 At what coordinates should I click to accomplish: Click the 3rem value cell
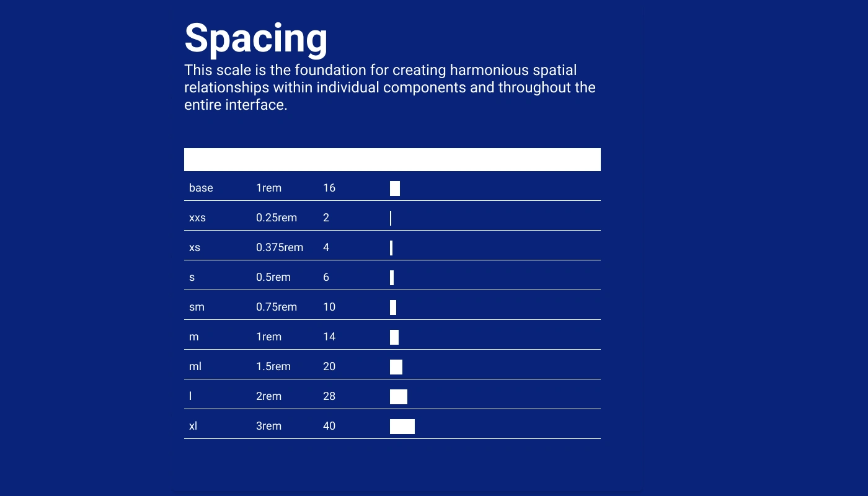(268, 426)
